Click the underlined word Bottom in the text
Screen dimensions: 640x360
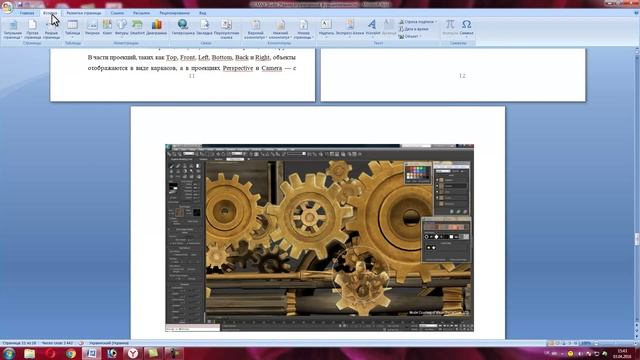(222, 58)
